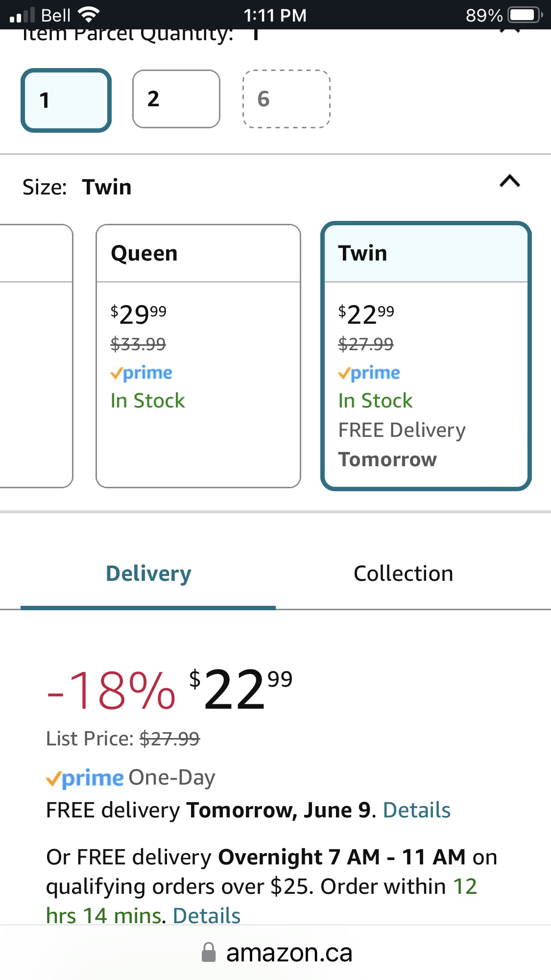Tap the Prime logo in Queen card
The width and height of the screenshot is (551, 980).
(142, 373)
